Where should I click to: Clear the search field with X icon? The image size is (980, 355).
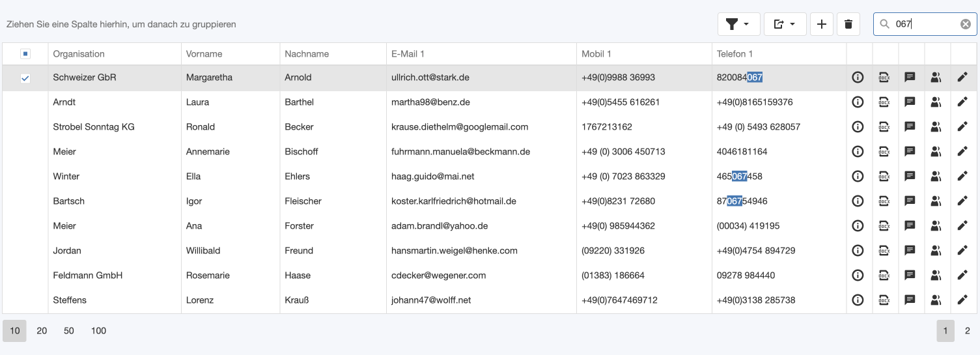965,24
